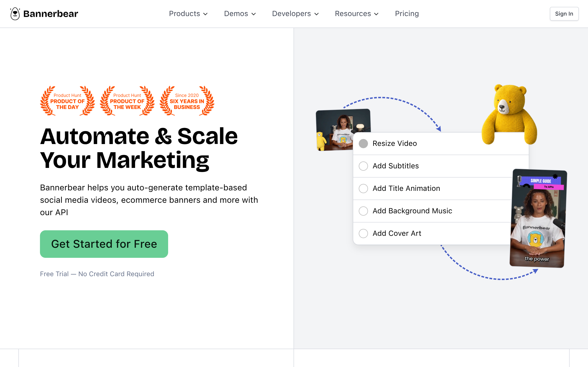This screenshot has width=588, height=367.
Task: Select the Resize Video radio circle
Action: (363, 143)
